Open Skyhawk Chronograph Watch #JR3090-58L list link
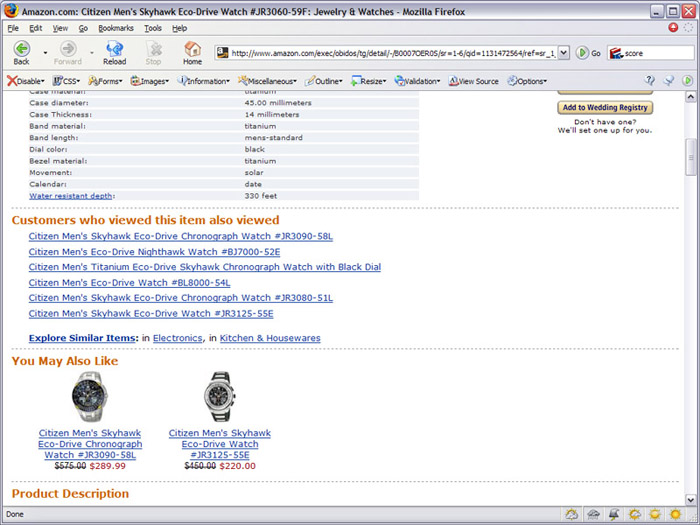This screenshot has width=700, height=525. pyautogui.click(x=180, y=236)
